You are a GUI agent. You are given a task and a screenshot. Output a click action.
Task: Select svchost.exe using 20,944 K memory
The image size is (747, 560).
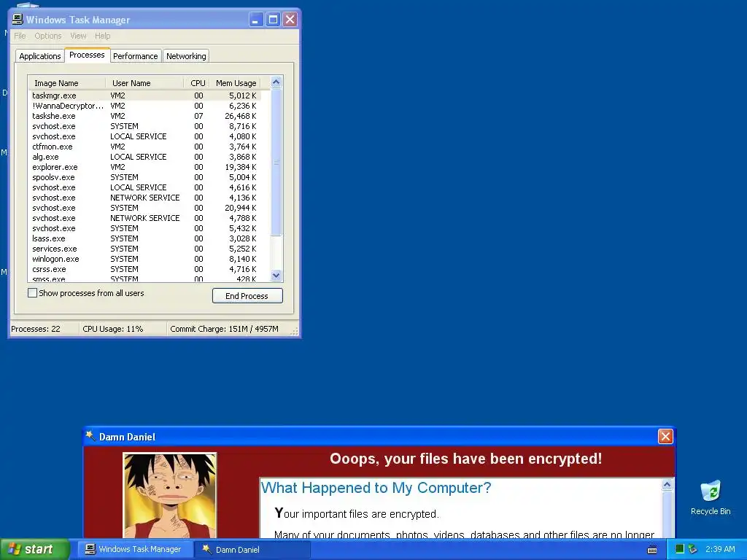(145, 208)
